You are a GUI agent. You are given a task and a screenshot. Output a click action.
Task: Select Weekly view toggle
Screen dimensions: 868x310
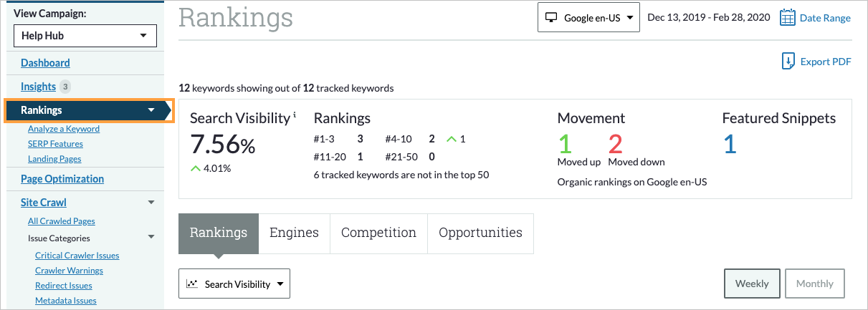(x=751, y=284)
